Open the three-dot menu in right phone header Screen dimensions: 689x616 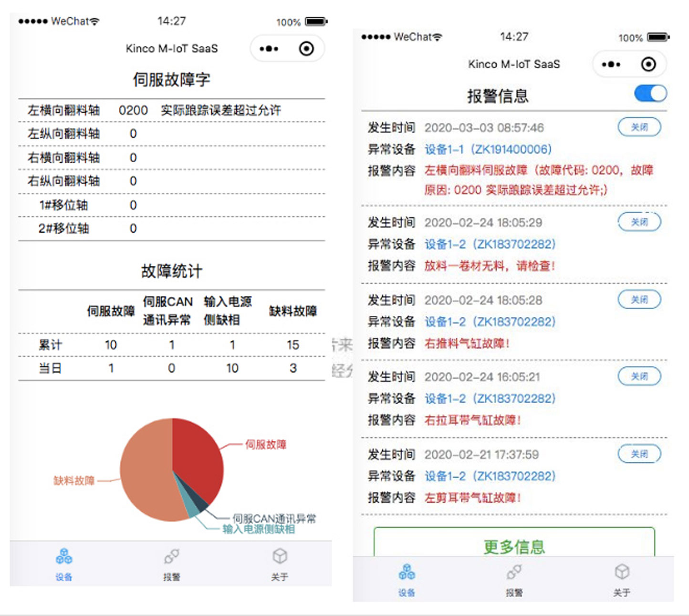[x=611, y=64]
